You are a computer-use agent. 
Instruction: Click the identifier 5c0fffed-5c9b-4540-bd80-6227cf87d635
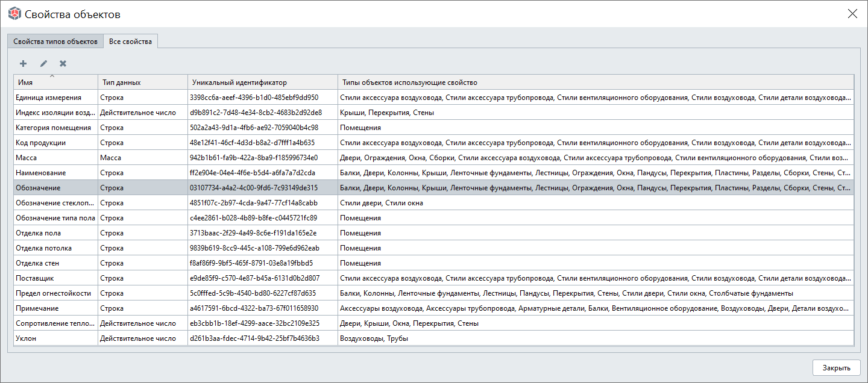(253, 293)
